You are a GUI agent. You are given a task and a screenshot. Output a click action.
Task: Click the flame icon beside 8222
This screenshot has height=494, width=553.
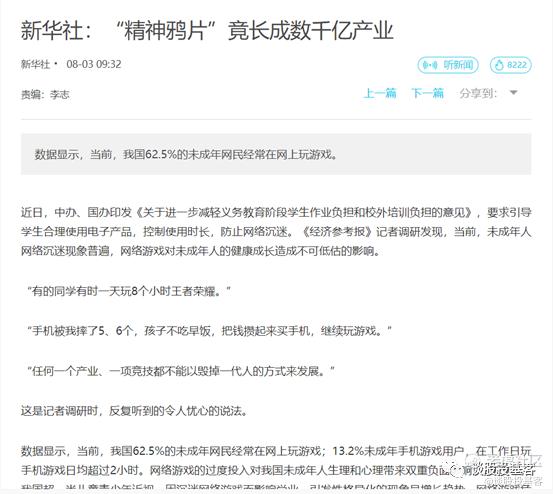[x=499, y=65]
